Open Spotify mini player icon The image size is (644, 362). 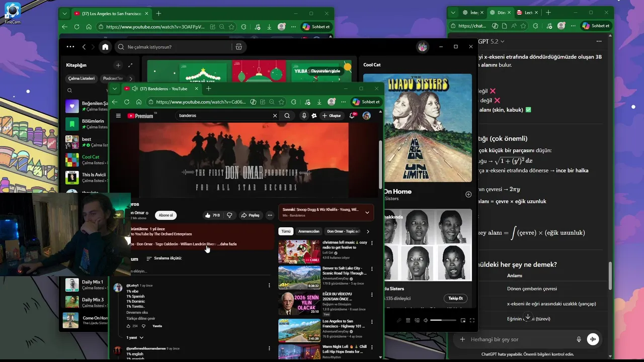tap(463, 320)
